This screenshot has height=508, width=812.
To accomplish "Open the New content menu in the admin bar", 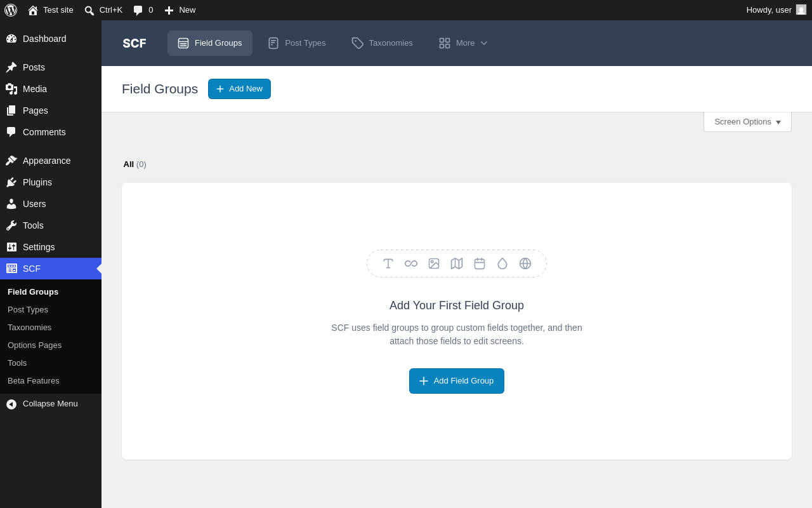I will click(180, 10).
